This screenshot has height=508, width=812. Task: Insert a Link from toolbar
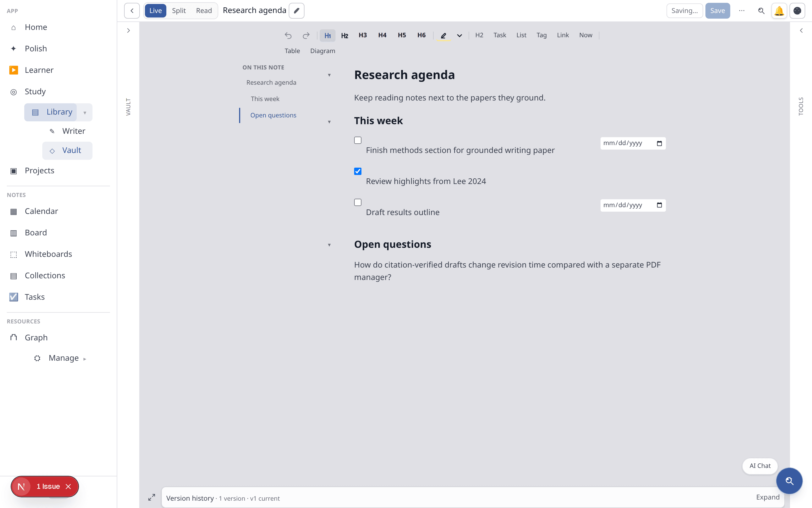pyautogui.click(x=563, y=35)
